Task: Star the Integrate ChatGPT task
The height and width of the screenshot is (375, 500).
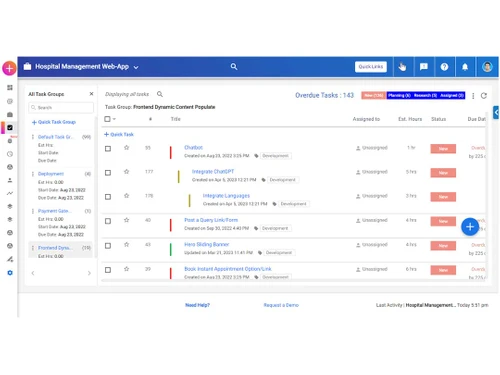Action: pyautogui.click(x=126, y=172)
